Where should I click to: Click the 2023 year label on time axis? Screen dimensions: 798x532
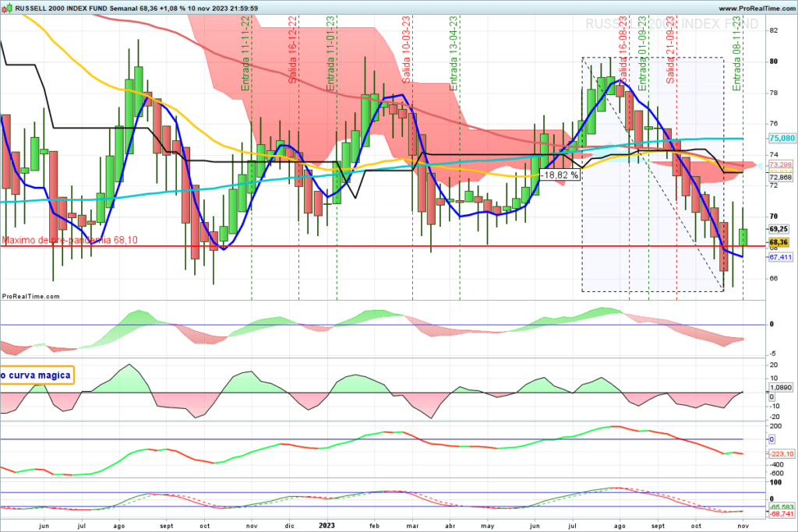327,526
